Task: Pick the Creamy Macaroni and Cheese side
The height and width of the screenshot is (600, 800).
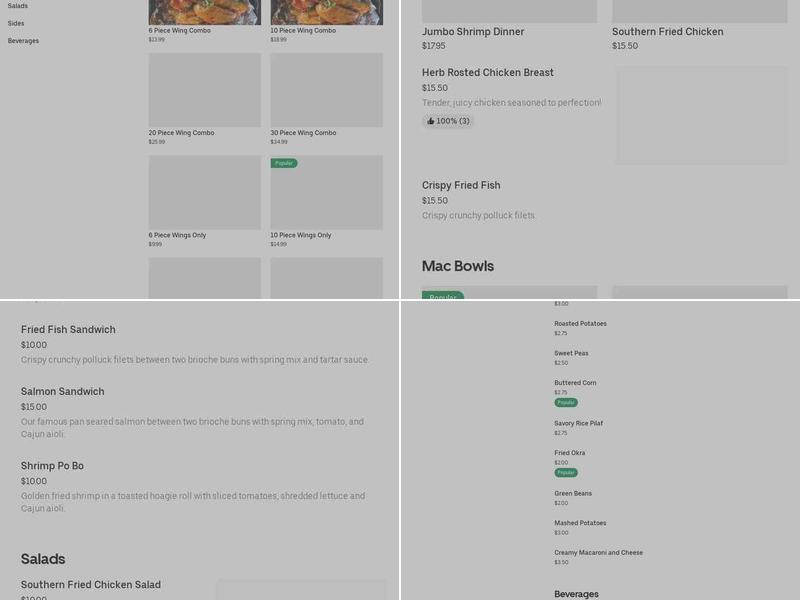Action: (598, 553)
